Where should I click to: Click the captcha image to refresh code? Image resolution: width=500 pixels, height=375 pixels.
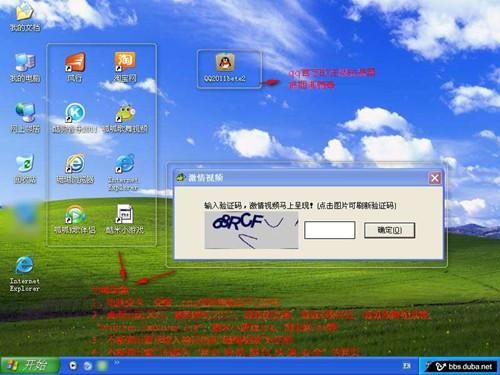[x=251, y=230]
